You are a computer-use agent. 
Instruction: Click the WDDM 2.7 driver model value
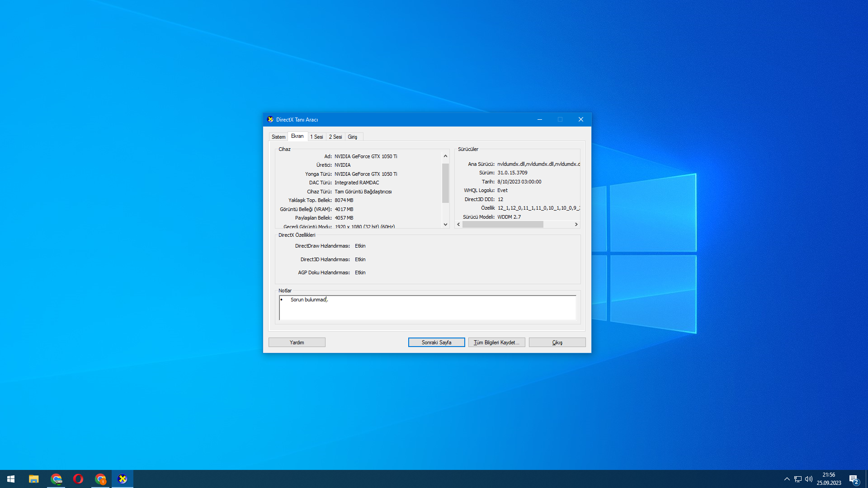[509, 217]
